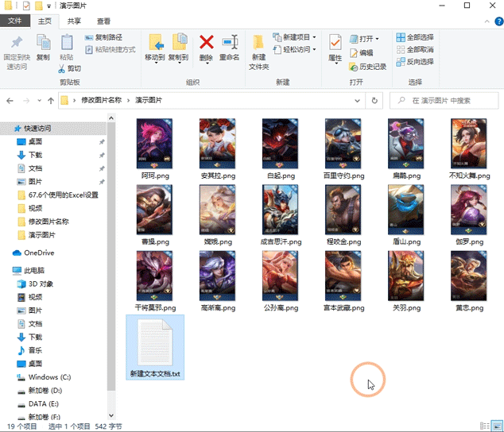Switch to the 共享 (Share) tab
Viewport: 504px width, 432px height.
pyautogui.click(x=74, y=21)
